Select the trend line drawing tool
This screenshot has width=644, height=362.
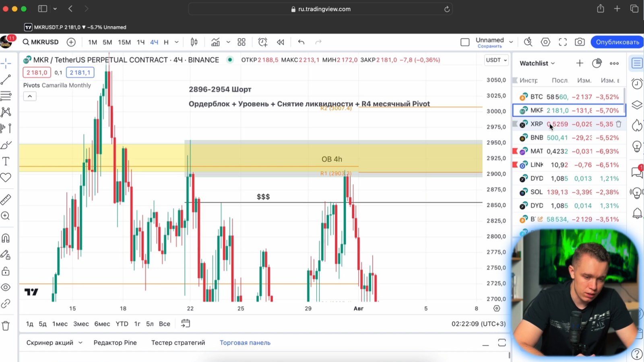click(x=6, y=79)
